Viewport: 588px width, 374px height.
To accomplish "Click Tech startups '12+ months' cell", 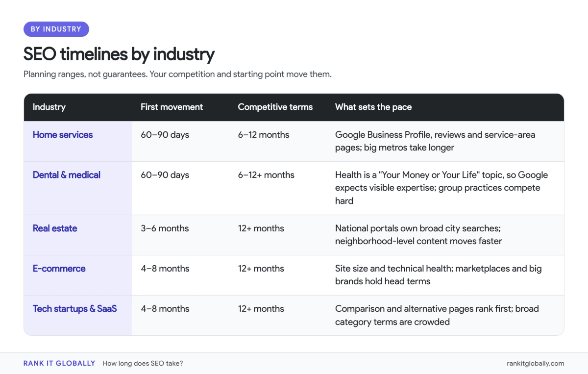I will [261, 309].
